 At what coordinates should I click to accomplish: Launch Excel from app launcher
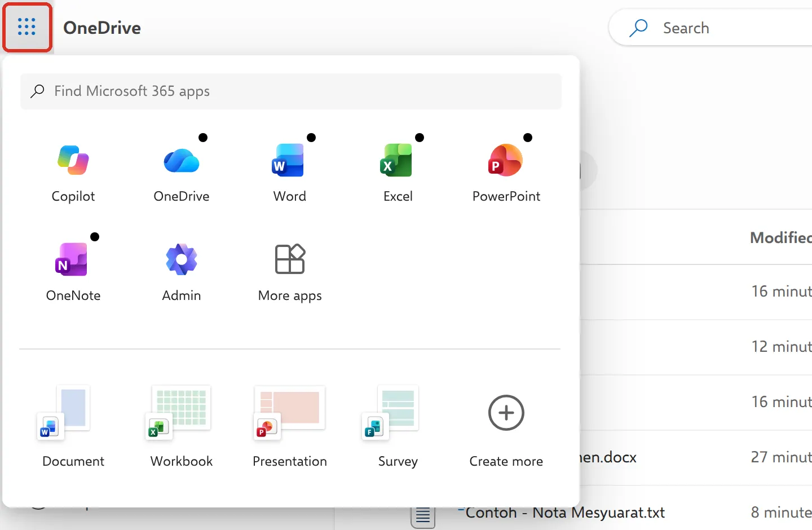point(398,173)
